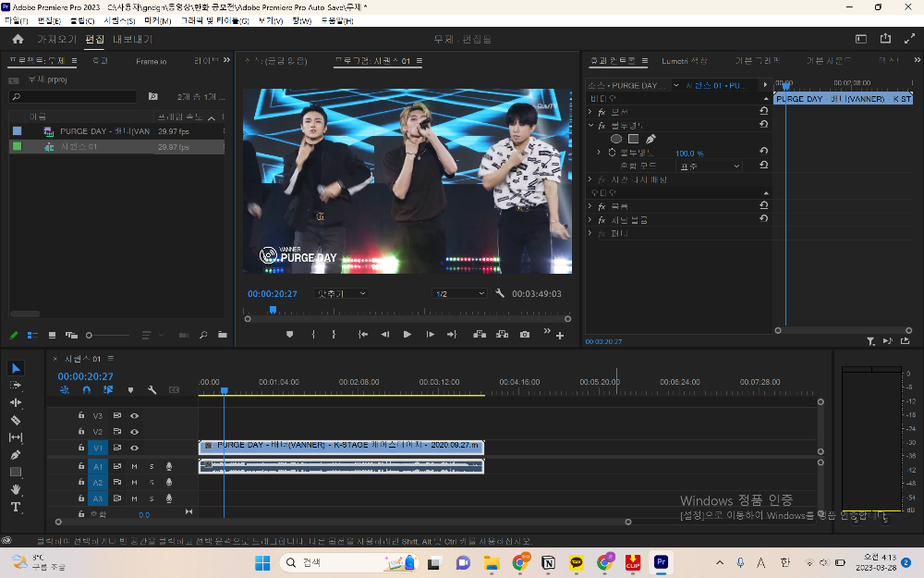Click the Export Frame camera icon
This screenshot has height=578, width=924.
(x=525, y=335)
